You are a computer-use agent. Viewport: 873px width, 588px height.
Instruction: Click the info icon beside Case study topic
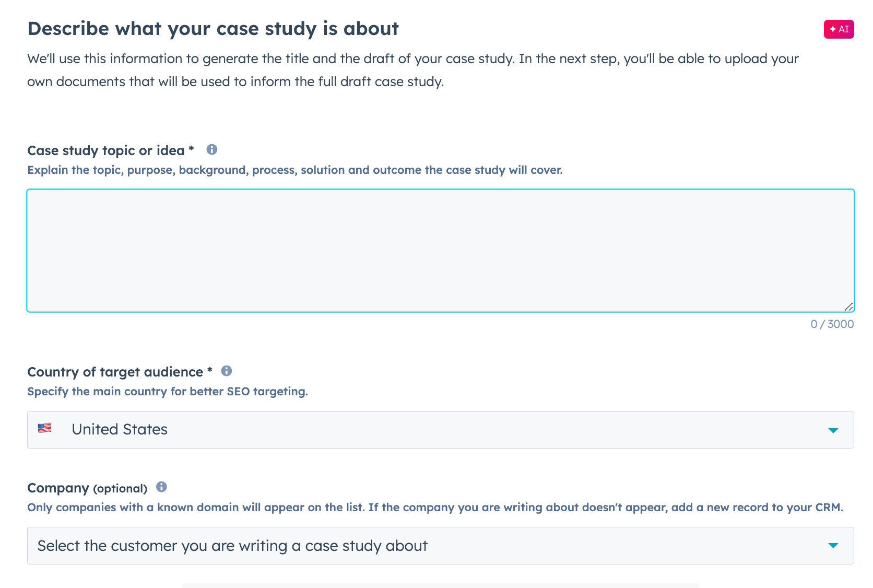pyautogui.click(x=212, y=149)
